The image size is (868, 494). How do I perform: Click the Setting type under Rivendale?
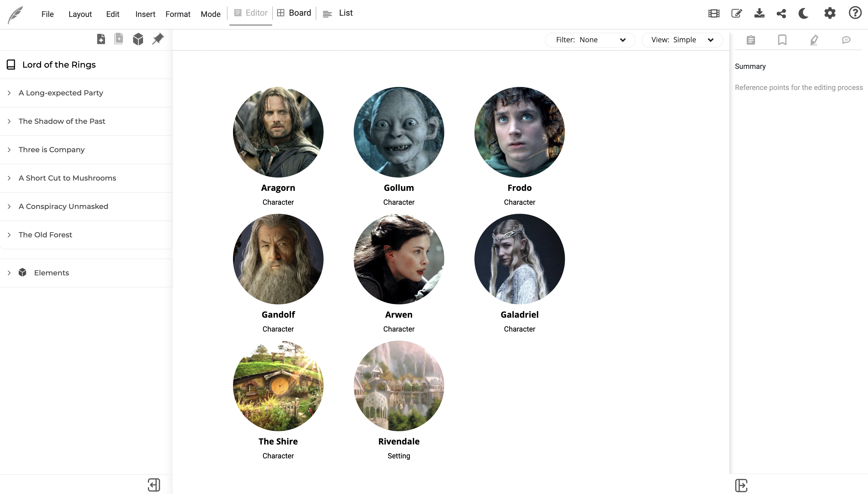[x=399, y=456]
